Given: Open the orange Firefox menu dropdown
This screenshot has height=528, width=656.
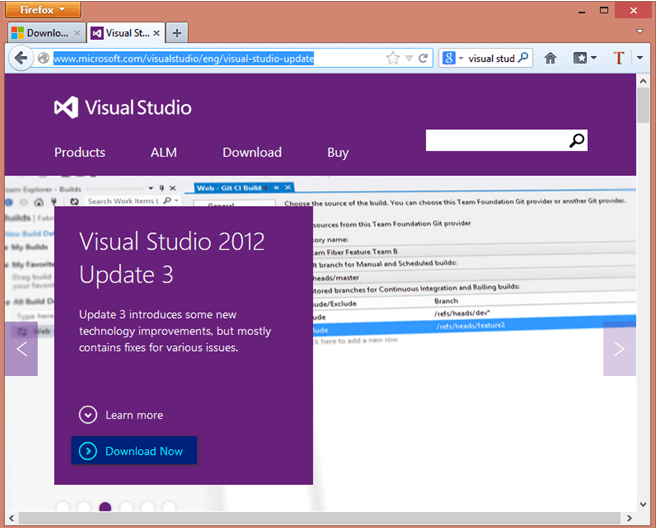Looking at the screenshot, I should (42, 10).
